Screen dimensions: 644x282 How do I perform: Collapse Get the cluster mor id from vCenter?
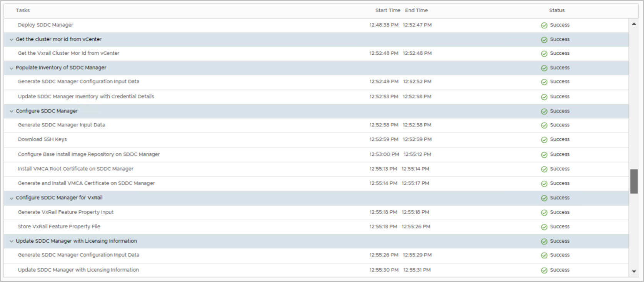(12, 40)
